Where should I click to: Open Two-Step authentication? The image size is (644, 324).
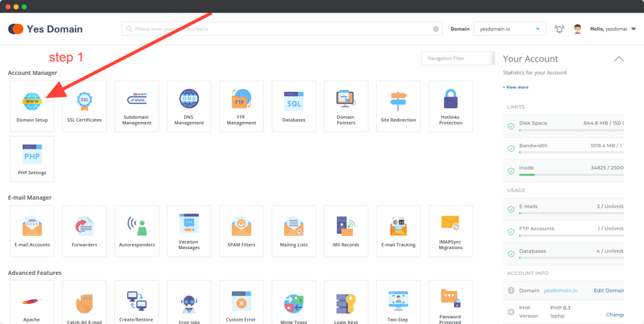(398, 302)
